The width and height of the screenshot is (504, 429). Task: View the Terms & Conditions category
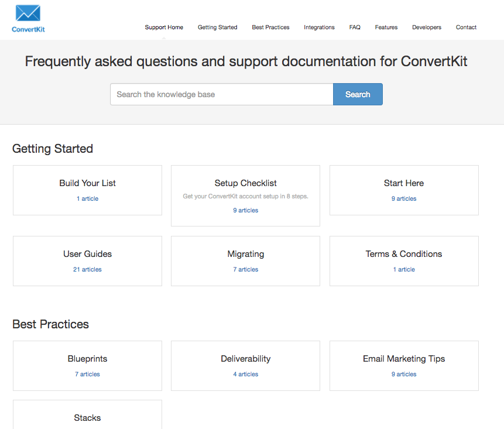(x=404, y=260)
